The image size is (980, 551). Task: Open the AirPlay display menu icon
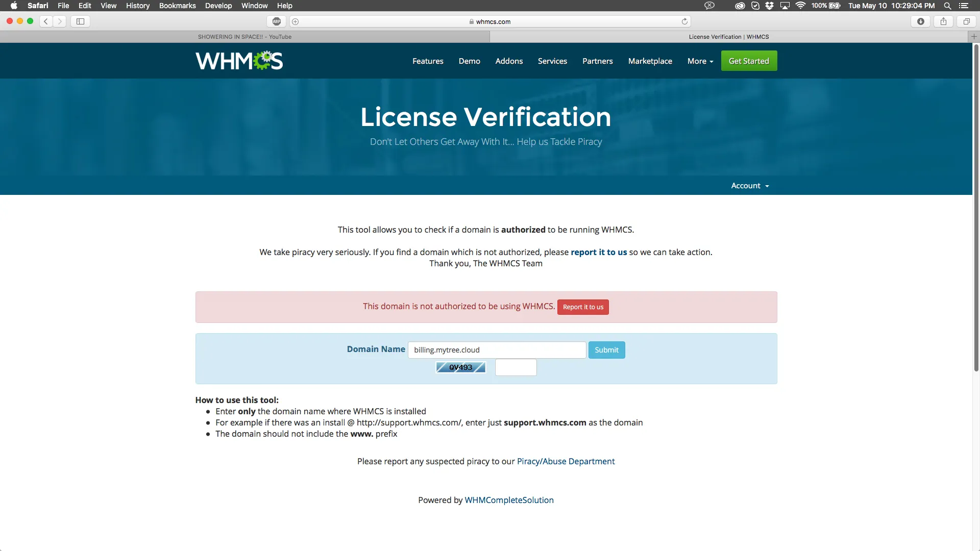tap(785, 6)
